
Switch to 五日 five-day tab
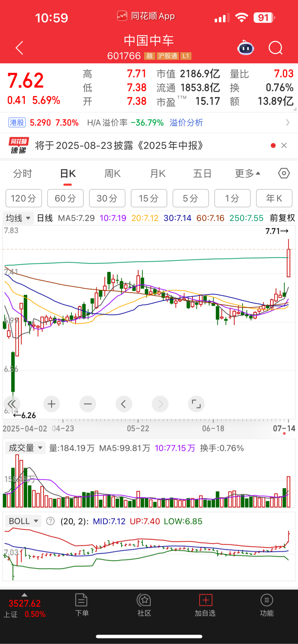pyautogui.click(x=202, y=174)
